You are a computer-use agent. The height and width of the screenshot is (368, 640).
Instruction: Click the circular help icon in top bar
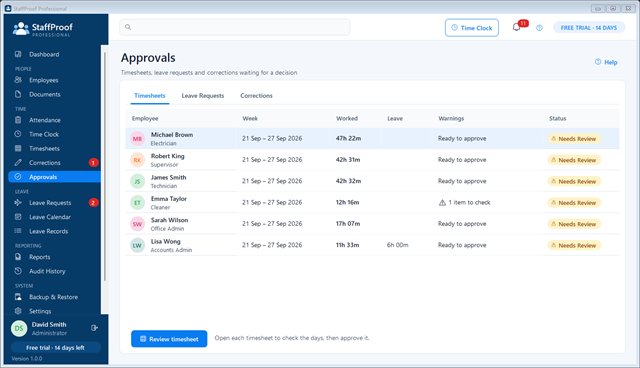[540, 28]
